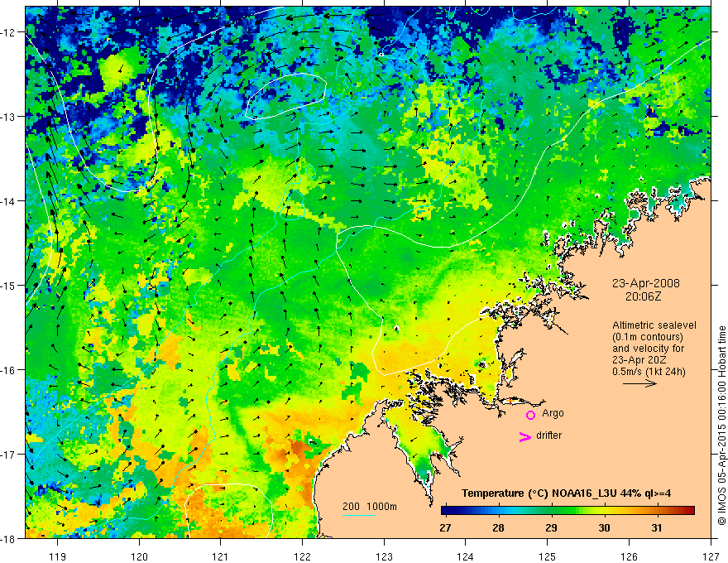Click the 'Altimetric sealevel' caption text
This screenshot has height=563, width=728.
coord(654,325)
